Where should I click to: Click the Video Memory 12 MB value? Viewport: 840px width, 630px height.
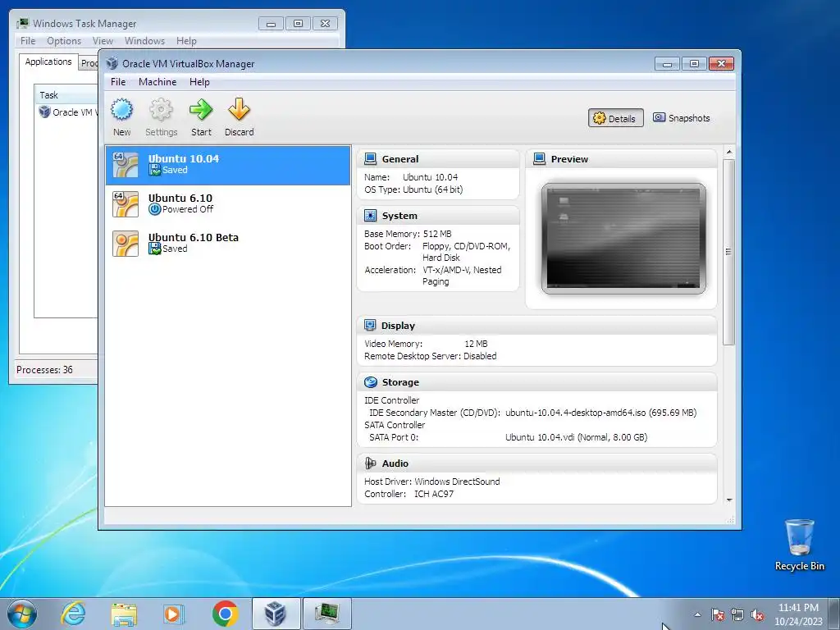476,344
